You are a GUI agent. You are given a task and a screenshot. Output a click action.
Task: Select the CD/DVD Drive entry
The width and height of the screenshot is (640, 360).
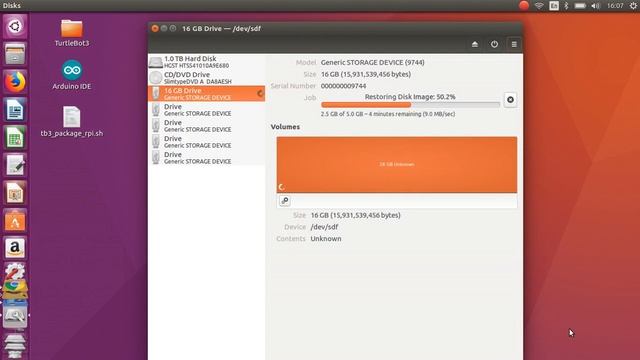tap(207, 78)
